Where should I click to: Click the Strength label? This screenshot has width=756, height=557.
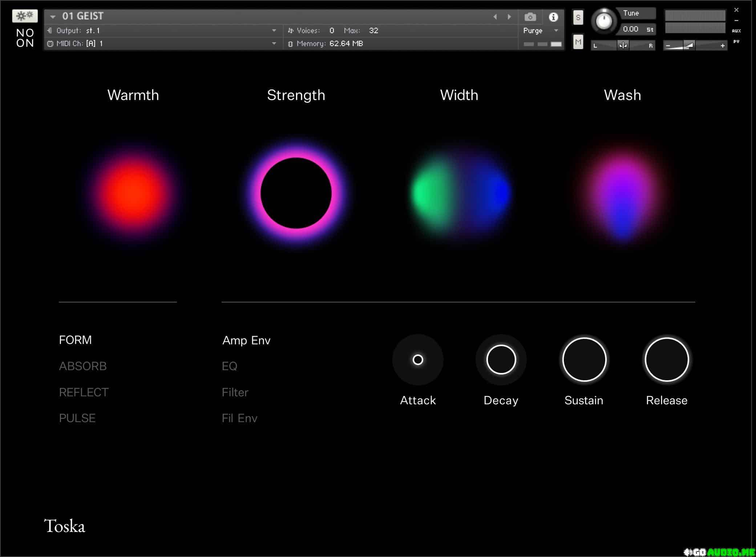tap(296, 96)
